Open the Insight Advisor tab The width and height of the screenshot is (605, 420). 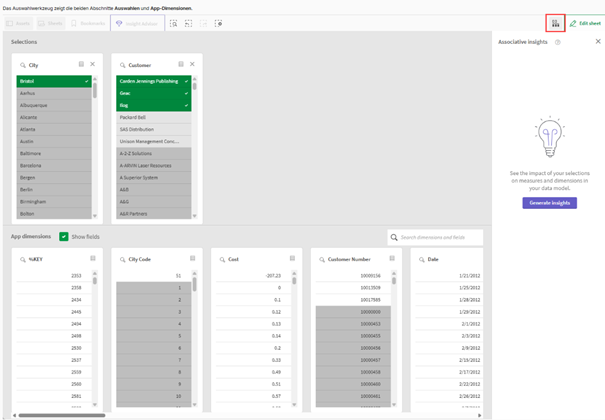point(137,24)
